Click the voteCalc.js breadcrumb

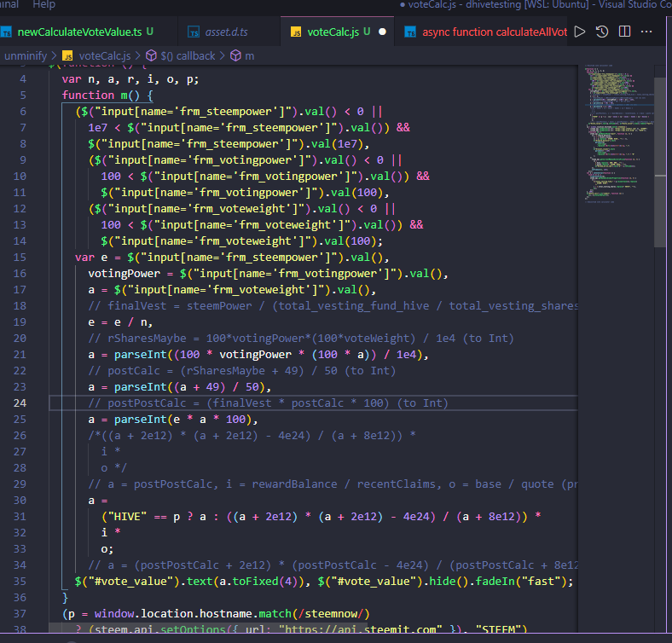(x=105, y=56)
